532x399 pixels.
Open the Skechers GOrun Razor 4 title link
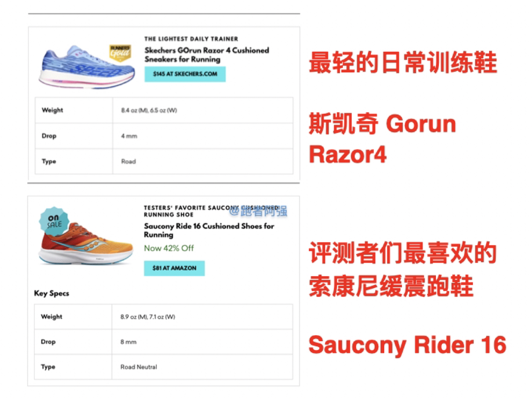pos(207,55)
